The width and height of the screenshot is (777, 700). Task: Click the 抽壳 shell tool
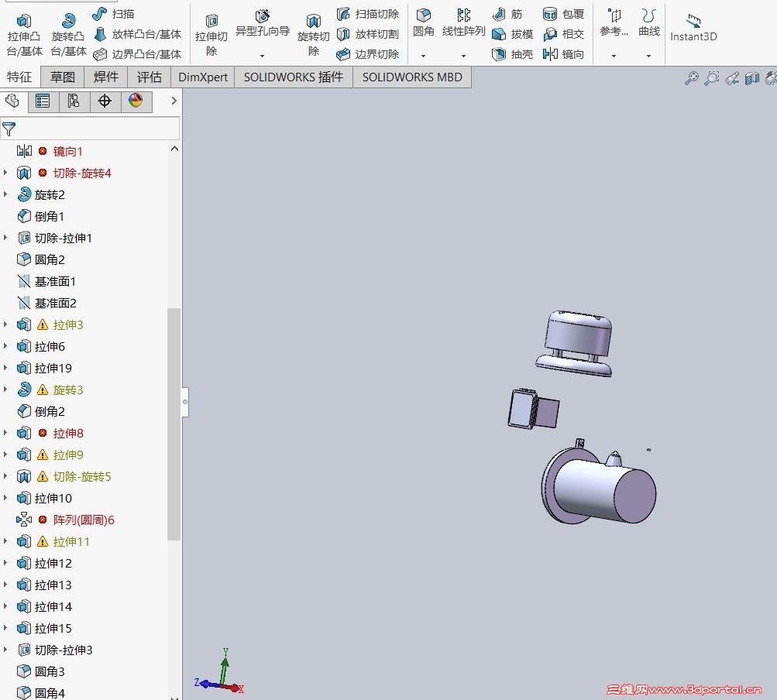(512, 54)
